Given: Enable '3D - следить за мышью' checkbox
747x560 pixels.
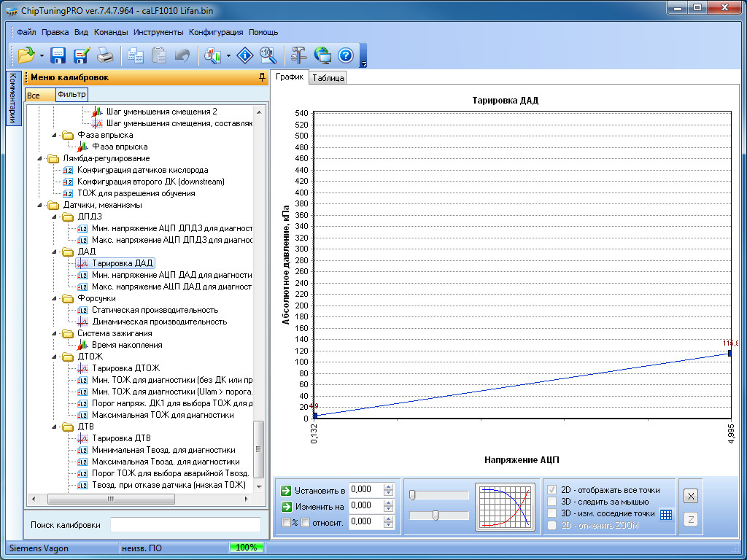Looking at the screenshot, I should 552,502.
